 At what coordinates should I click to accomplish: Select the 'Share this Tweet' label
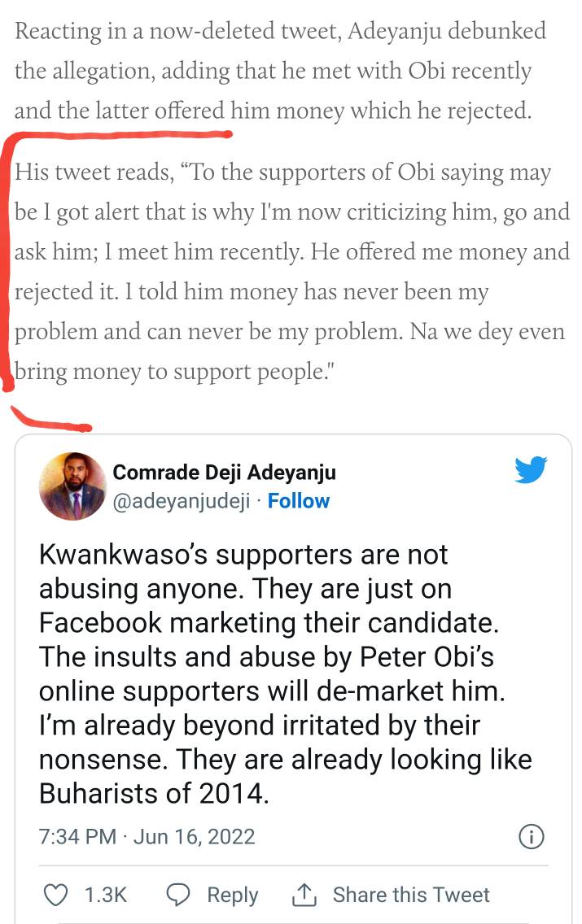point(411,895)
